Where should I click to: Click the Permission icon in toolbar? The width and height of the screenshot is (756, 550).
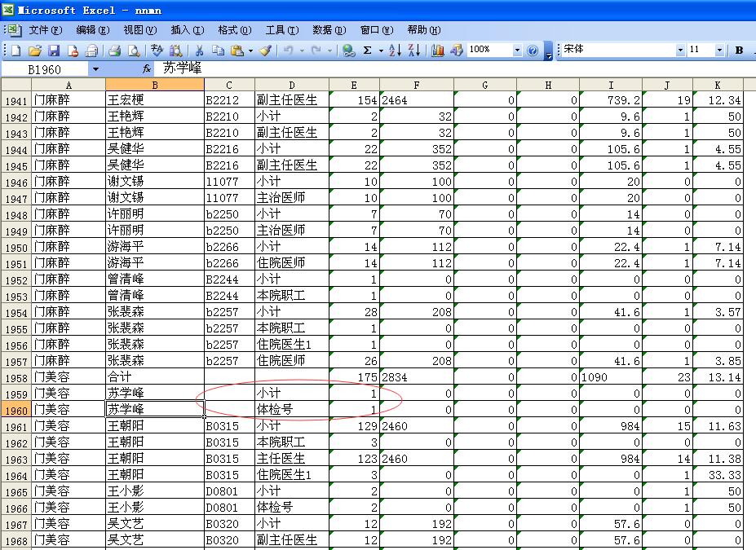click(x=73, y=50)
